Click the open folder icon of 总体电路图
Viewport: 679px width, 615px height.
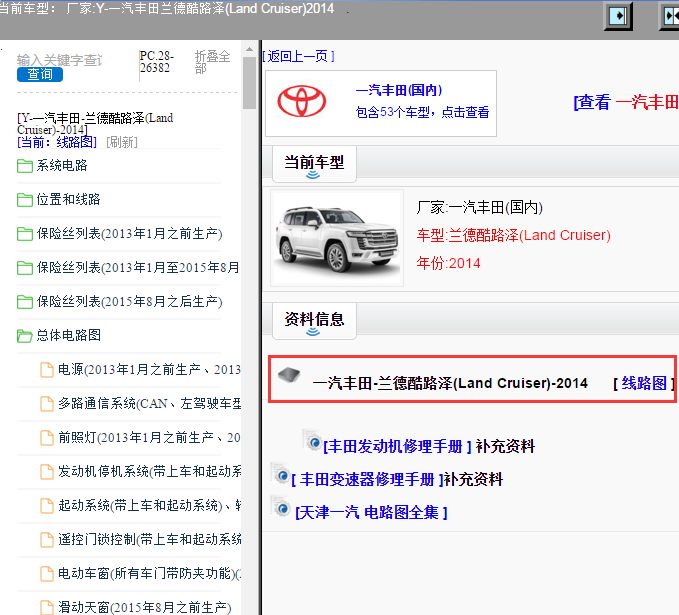click(25, 336)
